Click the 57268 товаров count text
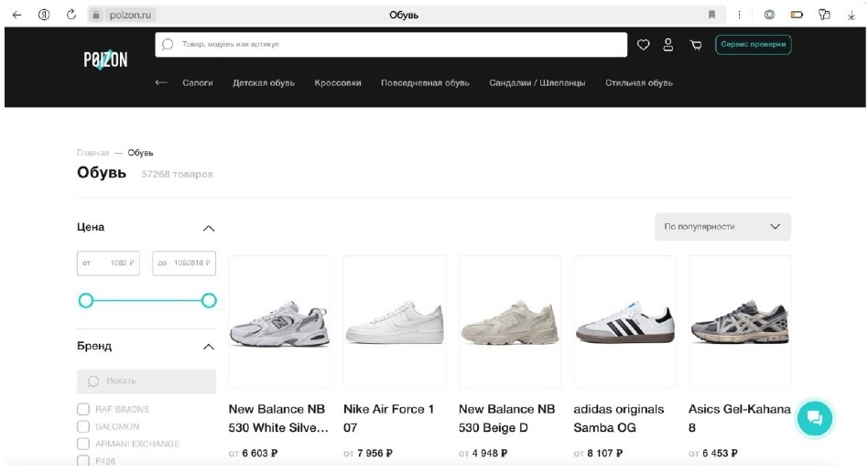Image resolution: width=868 pixels, height=473 pixels. point(177,174)
